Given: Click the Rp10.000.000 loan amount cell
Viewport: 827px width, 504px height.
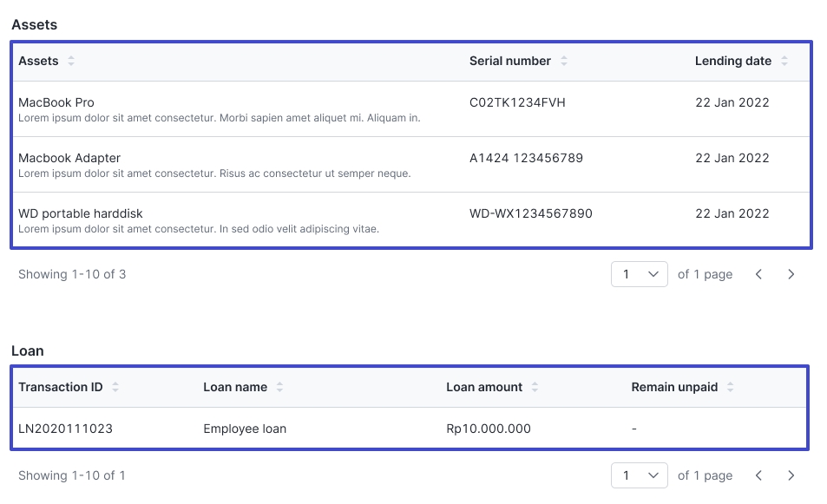Looking at the screenshot, I should [x=489, y=429].
